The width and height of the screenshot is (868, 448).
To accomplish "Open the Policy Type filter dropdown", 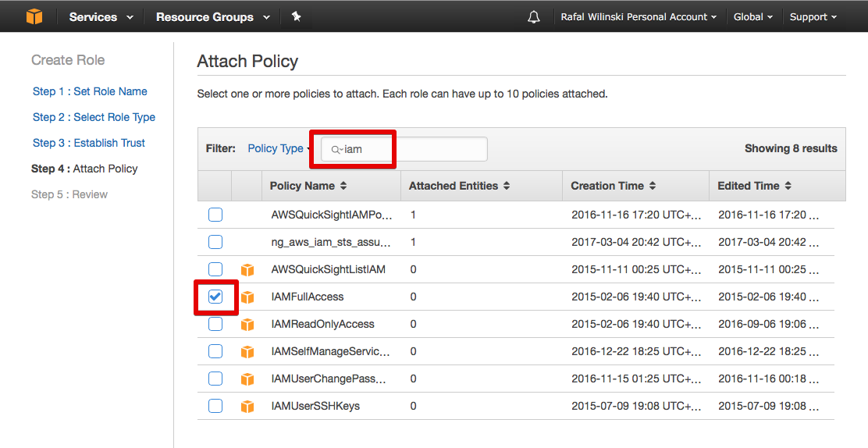I will (x=279, y=148).
